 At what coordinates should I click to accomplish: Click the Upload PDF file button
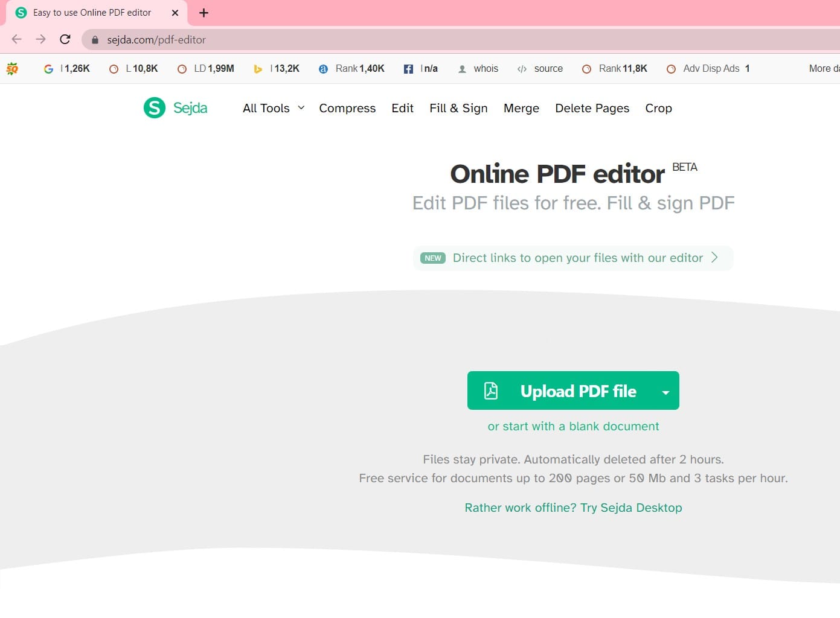tap(573, 390)
